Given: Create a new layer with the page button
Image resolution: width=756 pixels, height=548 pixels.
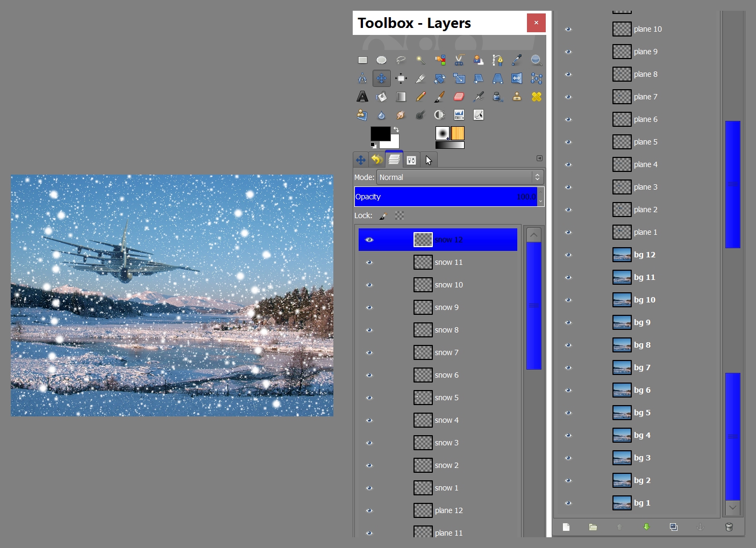Looking at the screenshot, I should (x=566, y=527).
